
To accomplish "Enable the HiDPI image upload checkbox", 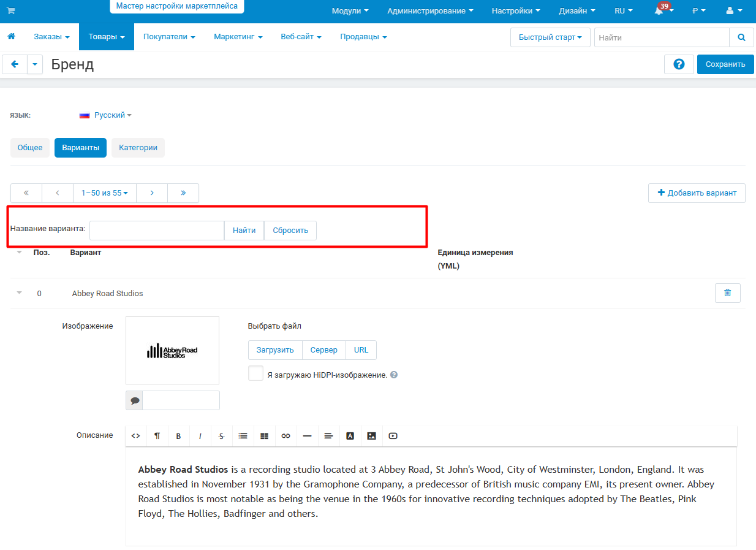I will (255, 373).
